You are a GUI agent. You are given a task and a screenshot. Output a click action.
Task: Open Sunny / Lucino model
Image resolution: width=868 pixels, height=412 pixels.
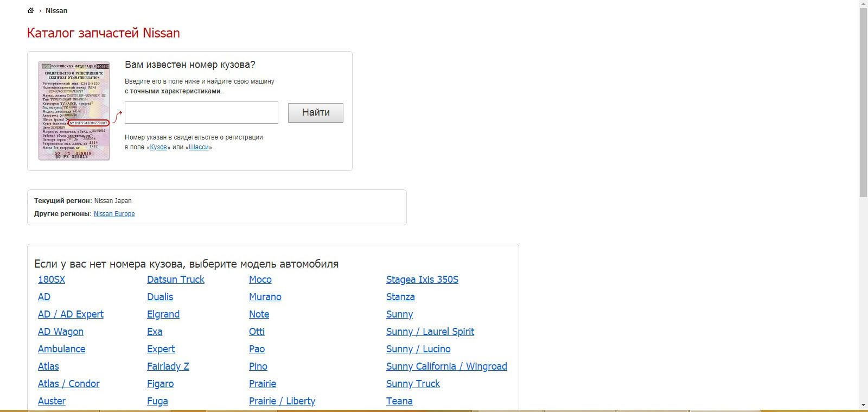[x=418, y=349]
